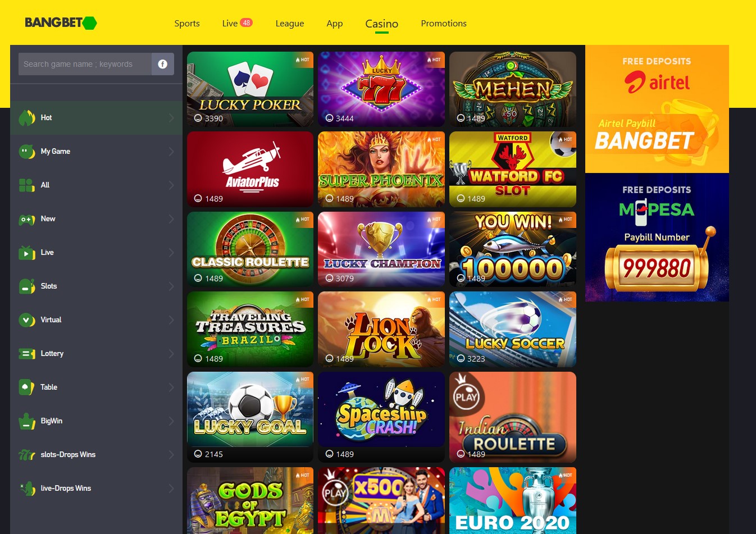Select the BigWin thumbs-up icon

(x=27, y=421)
